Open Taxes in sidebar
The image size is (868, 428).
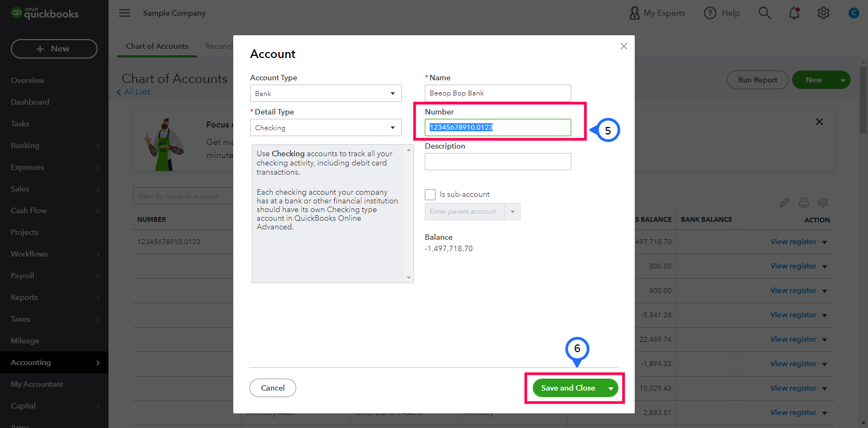54,319
